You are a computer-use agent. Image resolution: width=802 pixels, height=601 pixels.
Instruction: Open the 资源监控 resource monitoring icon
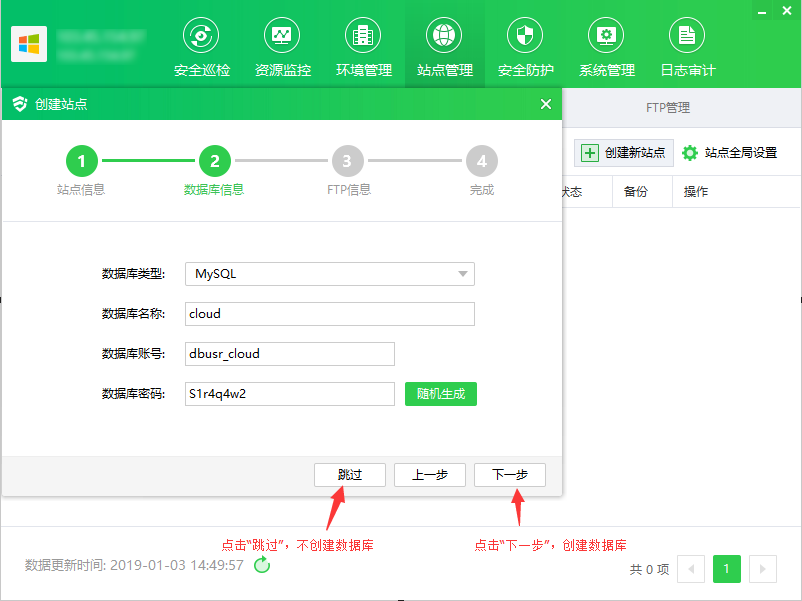point(282,35)
